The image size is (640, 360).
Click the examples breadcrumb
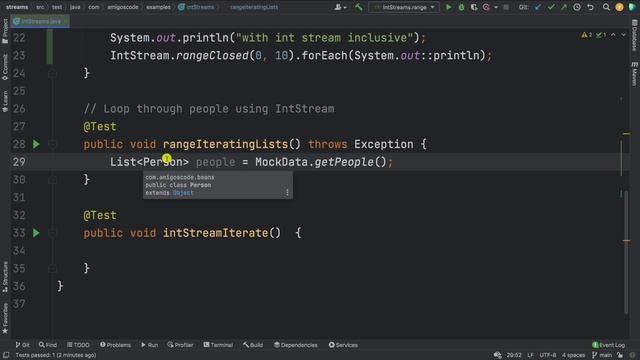point(158,7)
